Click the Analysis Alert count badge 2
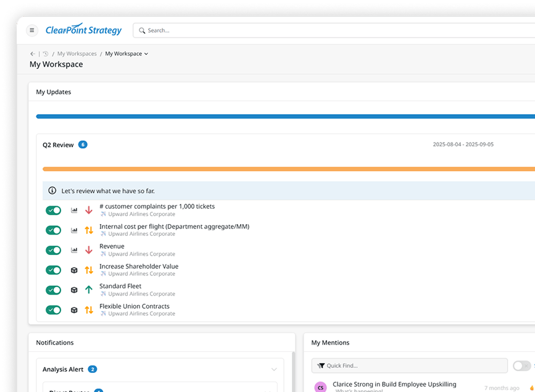Image resolution: width=535 pixels, height=392 pixels. [x=93, y=369]
